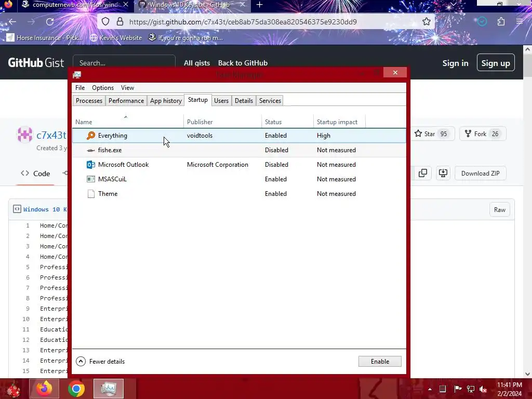Screen dimensions: 532x399
Task: Click Back to GitHub link
Action: [243, 63]
